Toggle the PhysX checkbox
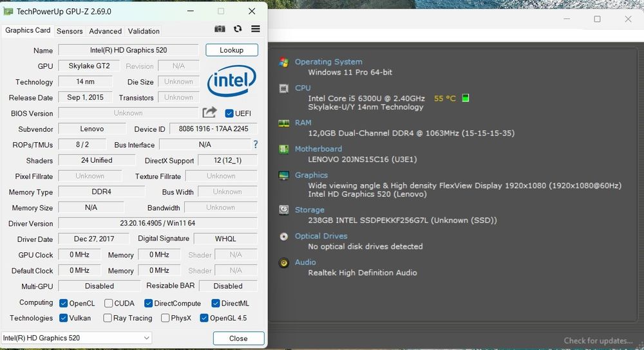The width and height of the screenshot is (644, 350). (165, 318)
